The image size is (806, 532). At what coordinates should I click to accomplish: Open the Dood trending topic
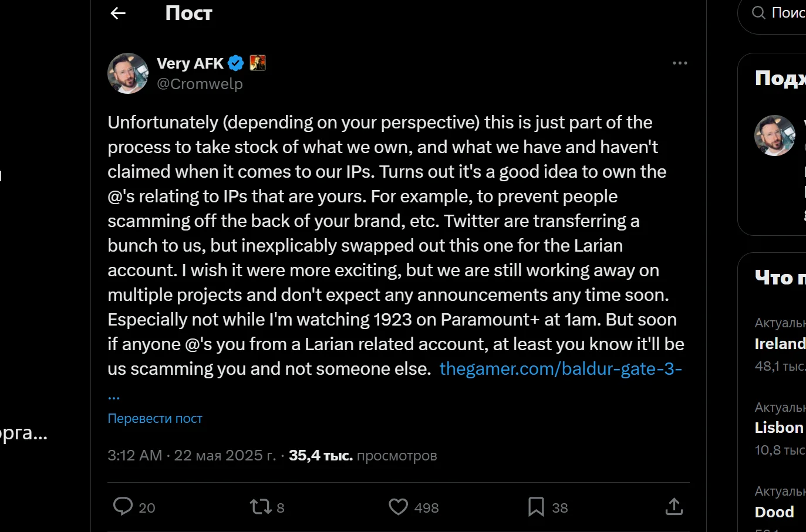[774, 512]
